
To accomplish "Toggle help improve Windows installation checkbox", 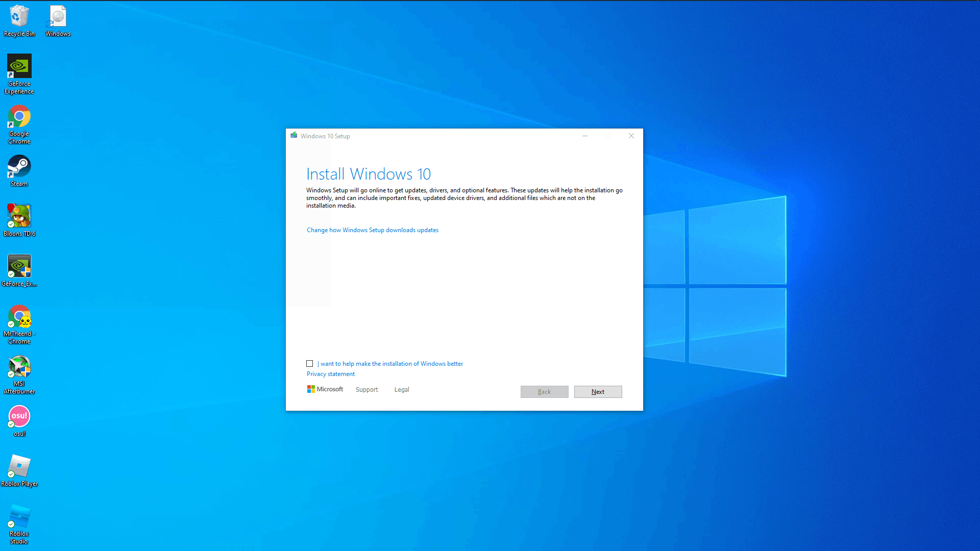I will point(310,363).
